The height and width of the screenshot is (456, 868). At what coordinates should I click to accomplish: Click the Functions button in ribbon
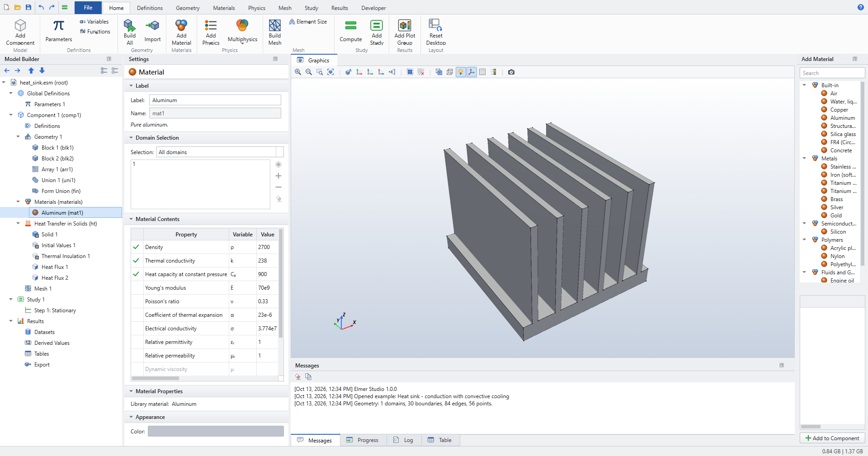click(x=95, y=32)
